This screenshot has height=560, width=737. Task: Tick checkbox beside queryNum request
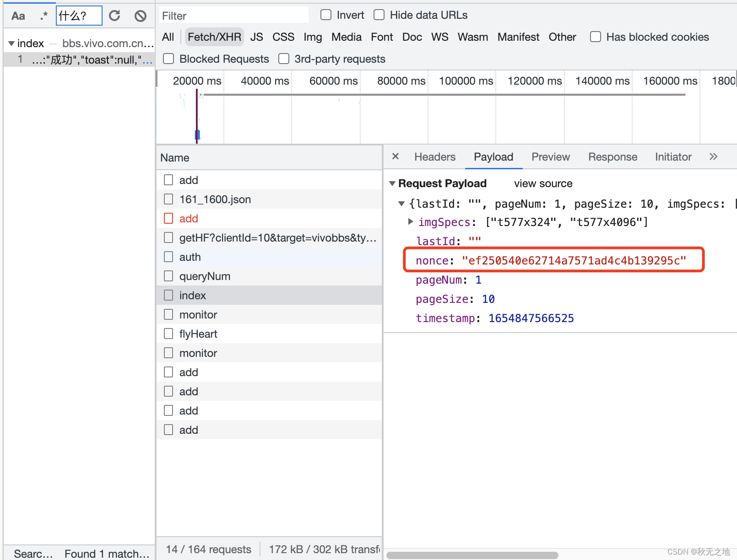[x=168, y=276]
